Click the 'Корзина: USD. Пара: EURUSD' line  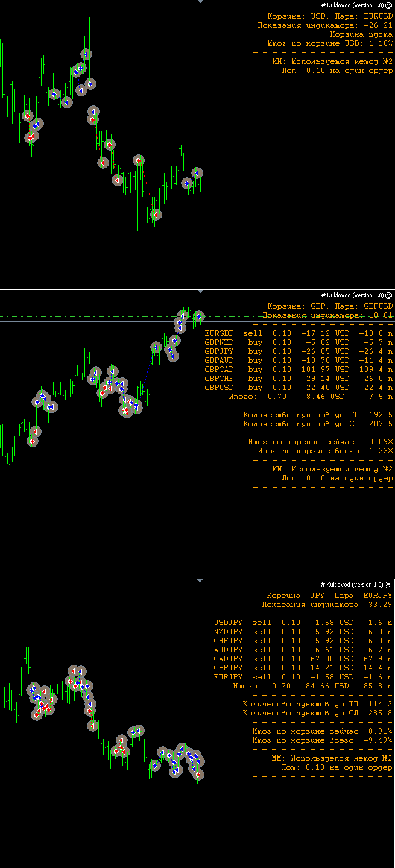pyautogui.click(x=330, y=16)
